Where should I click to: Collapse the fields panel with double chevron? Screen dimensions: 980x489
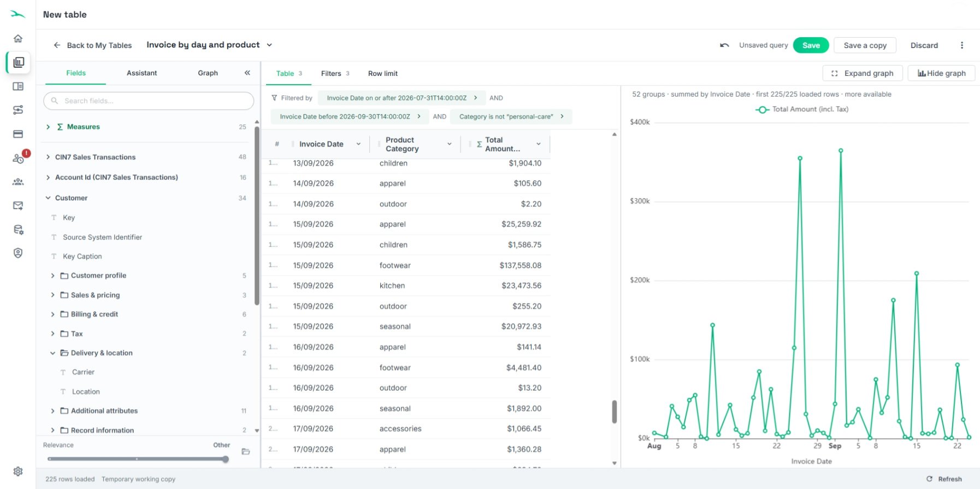[x=247, y=73]
